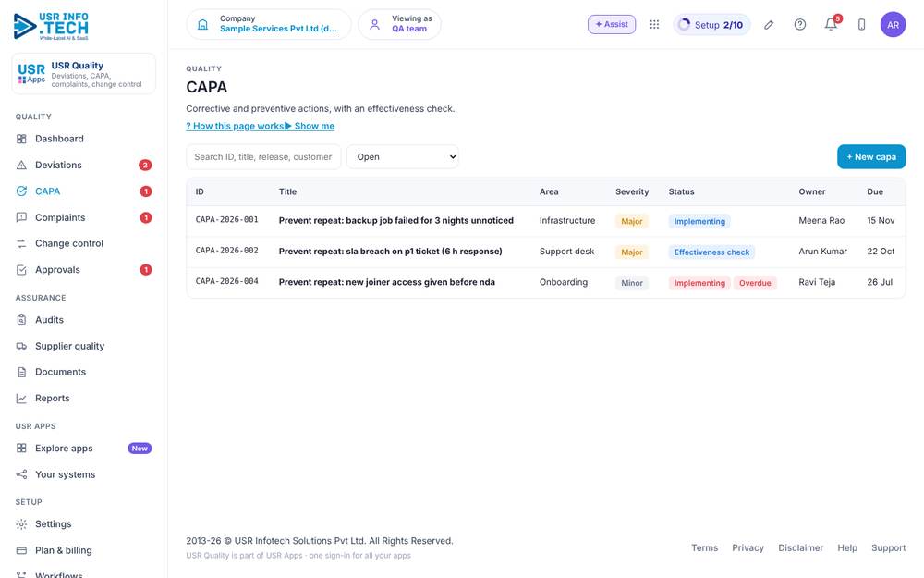Open the USR Quality app switcher card

(84, 74)
